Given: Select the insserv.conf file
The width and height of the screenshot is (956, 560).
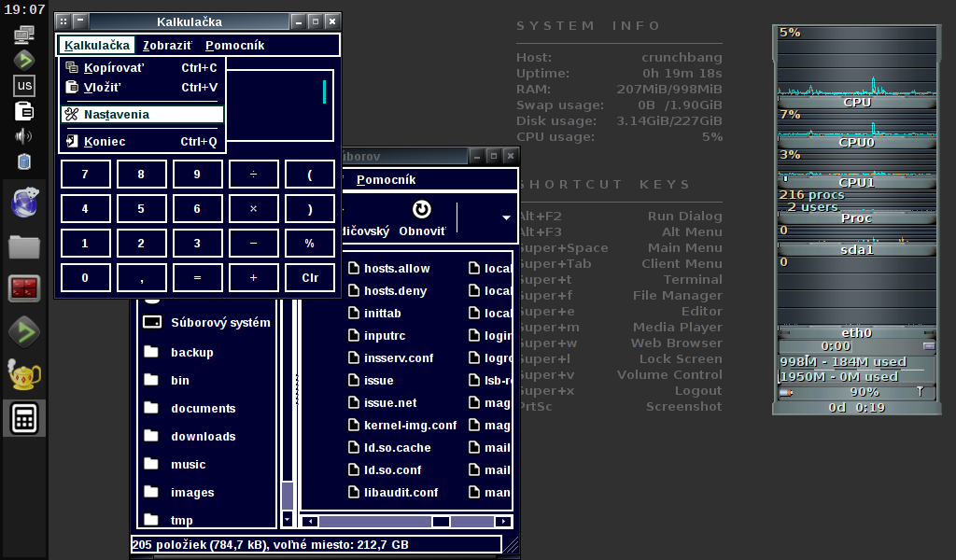Looking at the screenshot, I should click(391, 357).
